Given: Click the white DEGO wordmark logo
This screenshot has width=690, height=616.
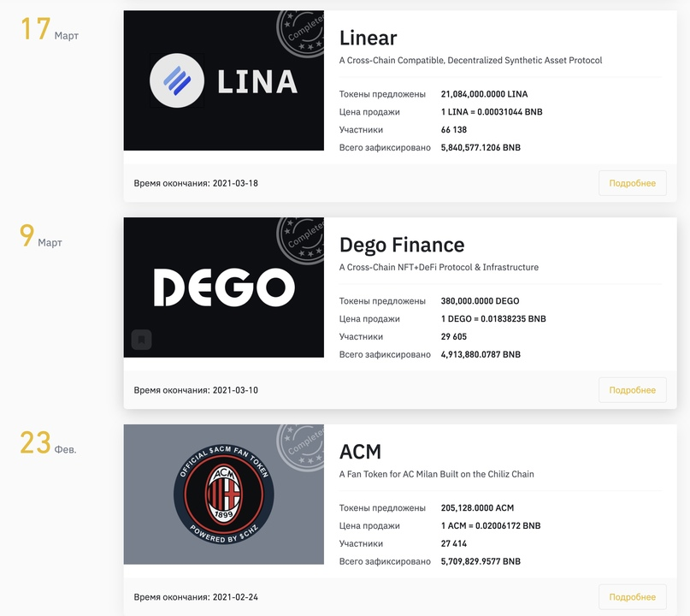Looking at the screenshot, I should pos(224,287).
